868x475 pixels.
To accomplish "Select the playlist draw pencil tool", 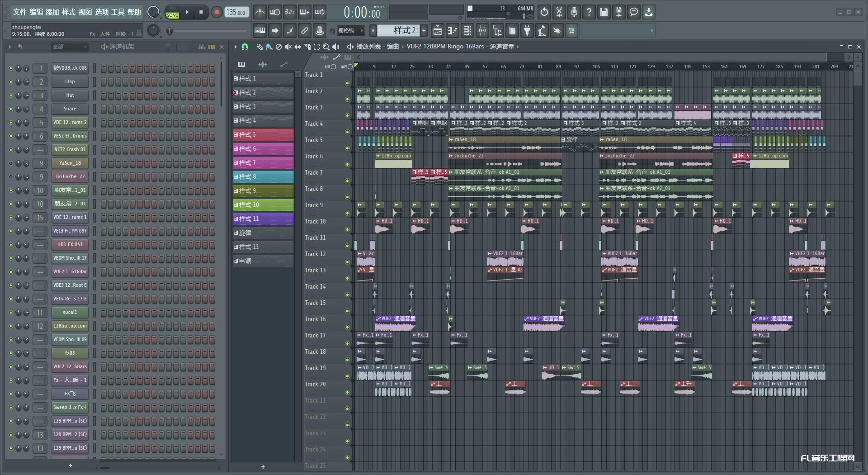I will [259, 47].
